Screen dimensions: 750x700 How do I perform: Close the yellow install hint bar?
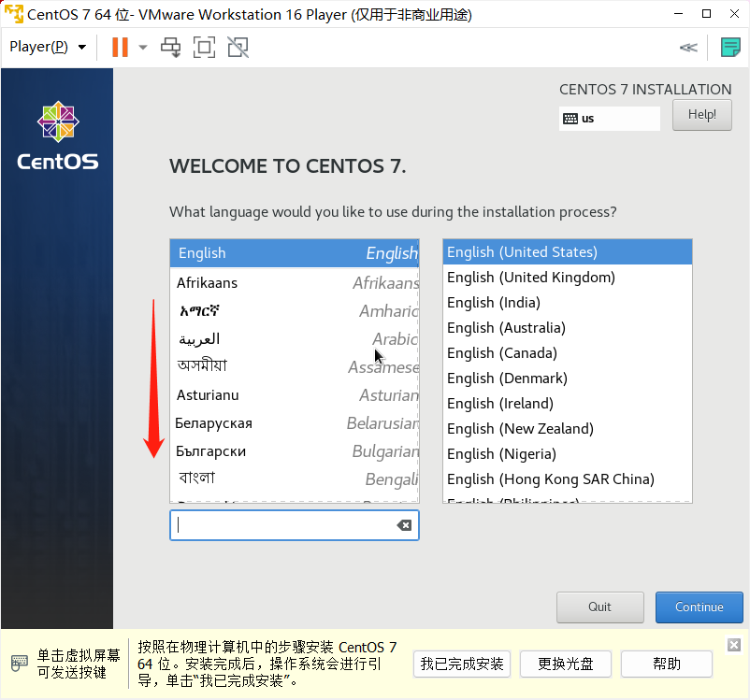734,645
